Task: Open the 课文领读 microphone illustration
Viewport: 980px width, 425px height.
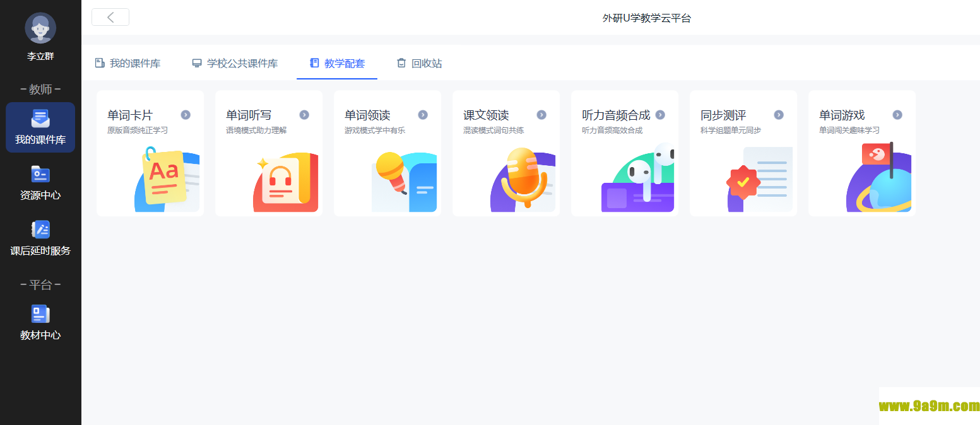Action: 522,179
